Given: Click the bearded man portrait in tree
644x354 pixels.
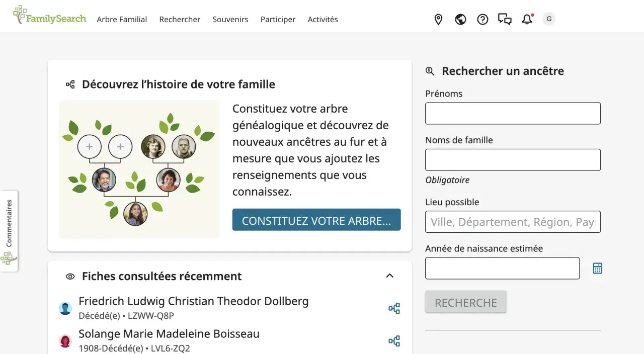Looking at the screenshot, I should pyautogui.click(x=104, y=180).
